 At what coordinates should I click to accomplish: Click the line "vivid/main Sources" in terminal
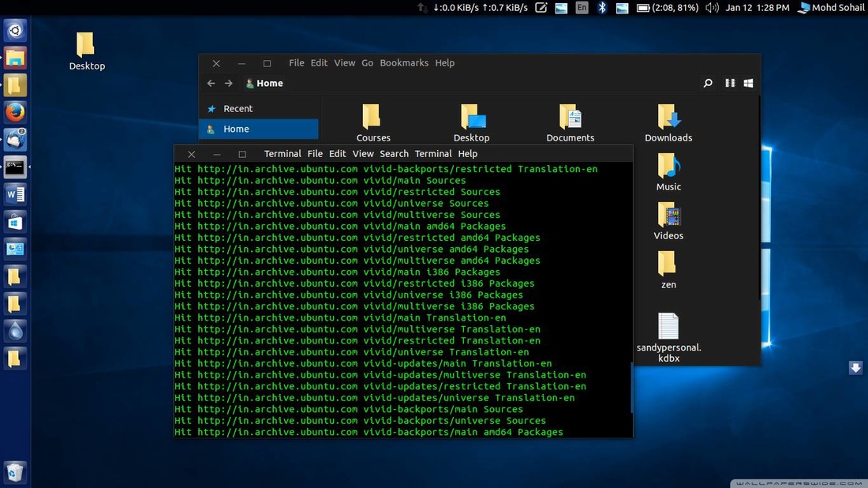click(x=320, y=181)
